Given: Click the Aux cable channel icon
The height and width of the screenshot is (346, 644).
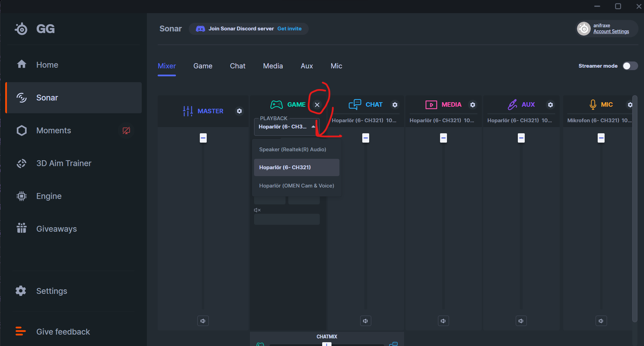Looking at the screenshot, I should [x=512, y=105].
